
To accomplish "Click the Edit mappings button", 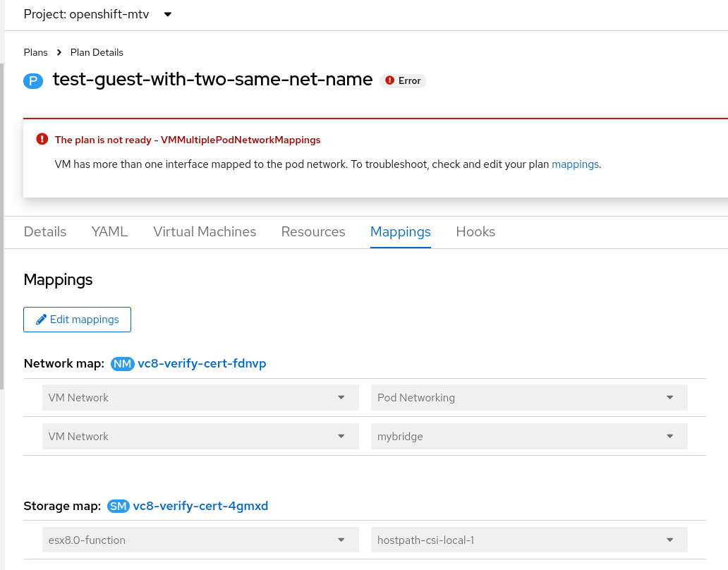I will [77, 320].
